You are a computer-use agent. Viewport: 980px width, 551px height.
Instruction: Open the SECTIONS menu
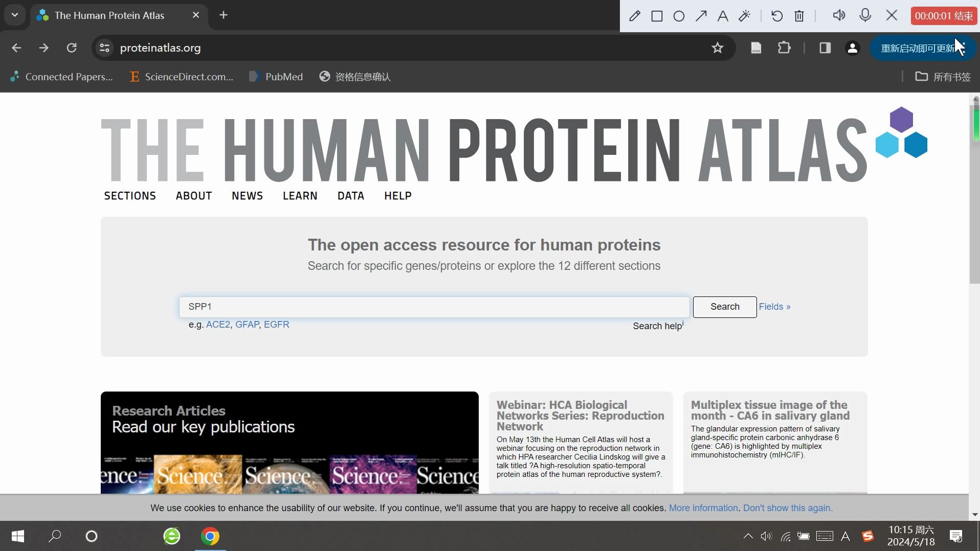[x=130, y=196]
